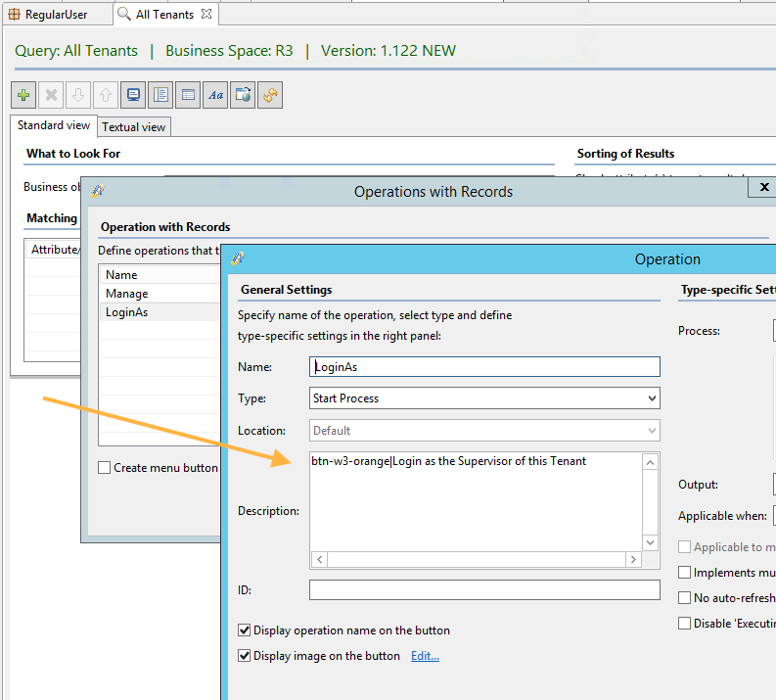This screenshot has height=700, width=776.
Task: Click the Operations with Records title icon
Action: (x=98, y=191)
